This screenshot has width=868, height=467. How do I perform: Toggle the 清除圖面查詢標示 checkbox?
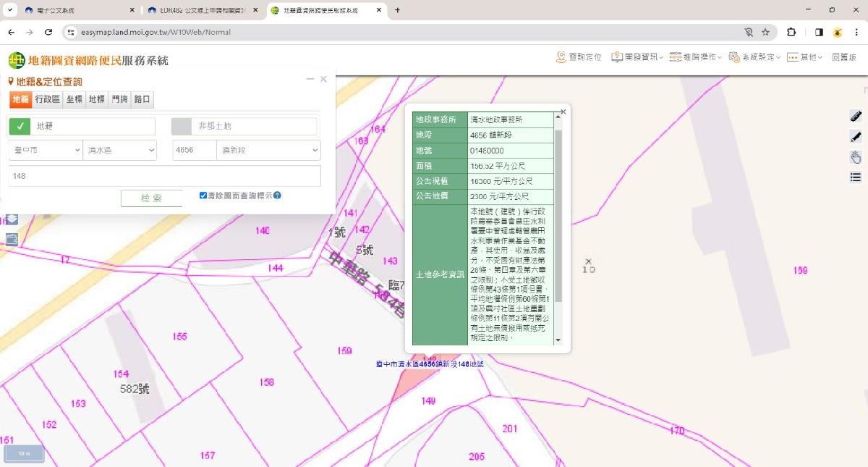203,195
